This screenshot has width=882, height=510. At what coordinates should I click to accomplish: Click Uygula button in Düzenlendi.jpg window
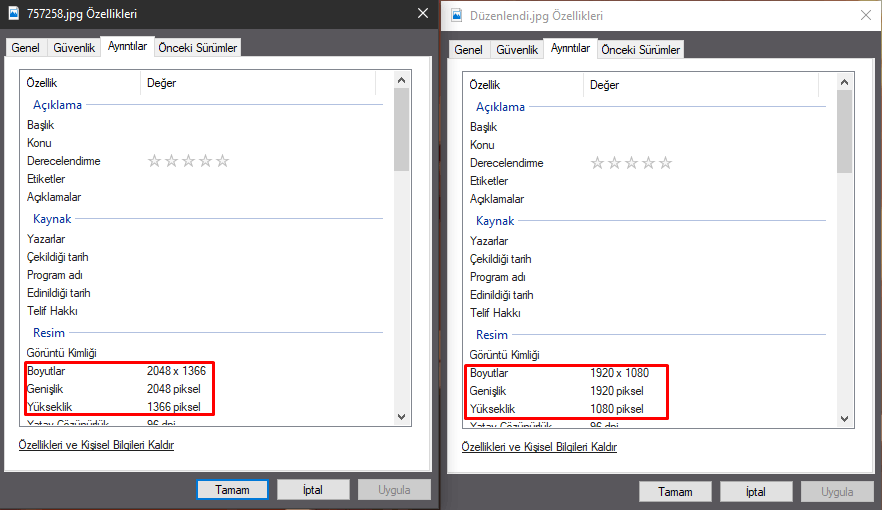pos(837,492)
